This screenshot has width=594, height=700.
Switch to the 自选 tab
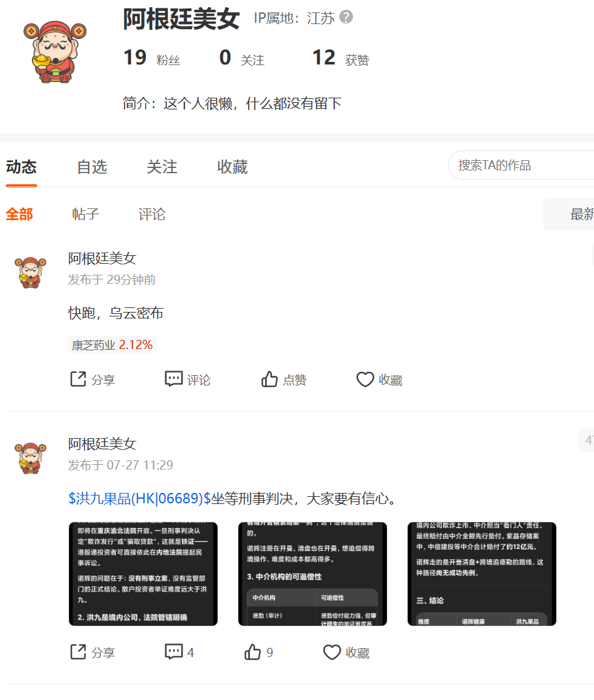(x=92, y=167)
